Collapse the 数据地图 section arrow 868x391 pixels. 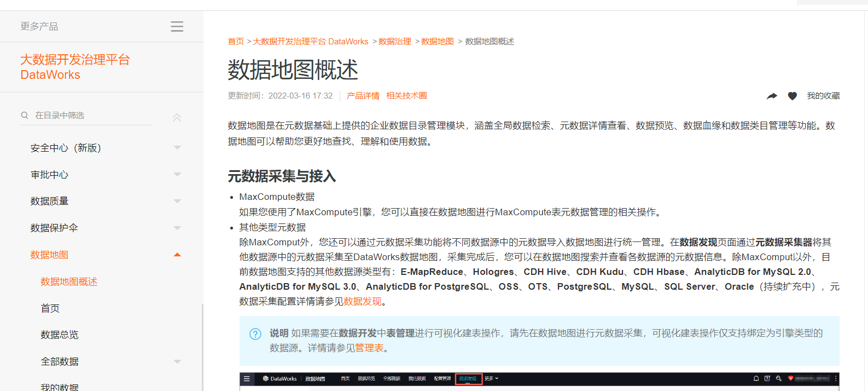click(x=177, y=255)
